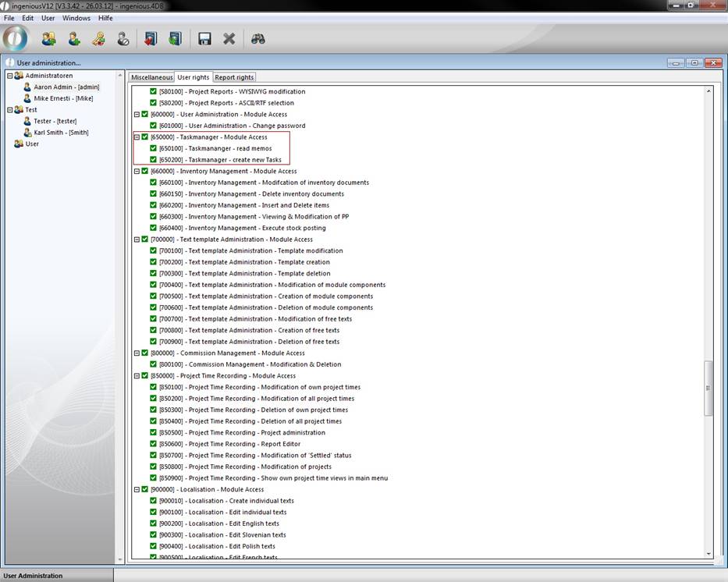Toggle Inventory Management - Execute stock posting checkbox

tap(154, 228)
